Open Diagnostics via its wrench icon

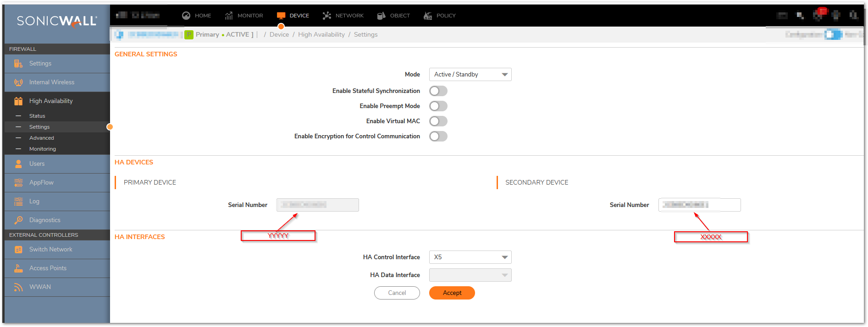(x=18, y=220)
